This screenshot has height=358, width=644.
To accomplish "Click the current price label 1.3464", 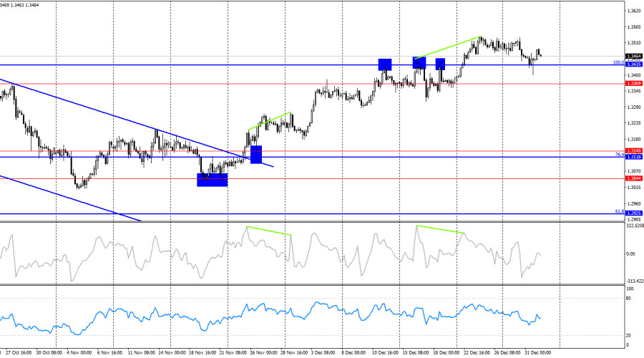I will pyautogui.click(x=633, y=56).
